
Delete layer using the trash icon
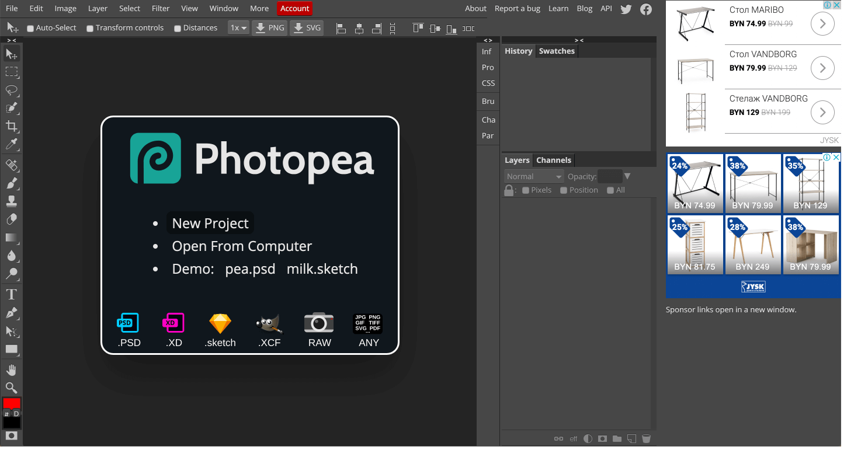click(646, 438)
